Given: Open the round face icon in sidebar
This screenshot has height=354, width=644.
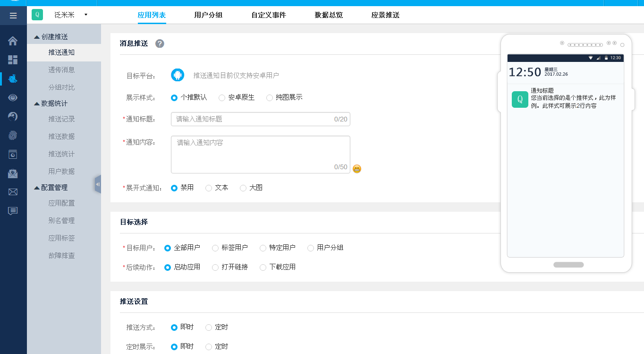Looking at the screenshot, I should point(13,116).
